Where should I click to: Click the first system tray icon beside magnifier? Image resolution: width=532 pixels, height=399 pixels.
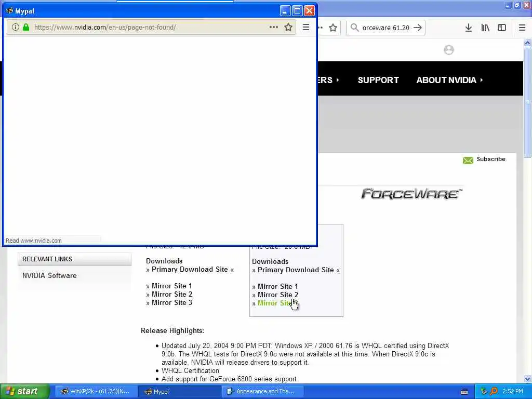pyautogui.click(x=484, y=391)
